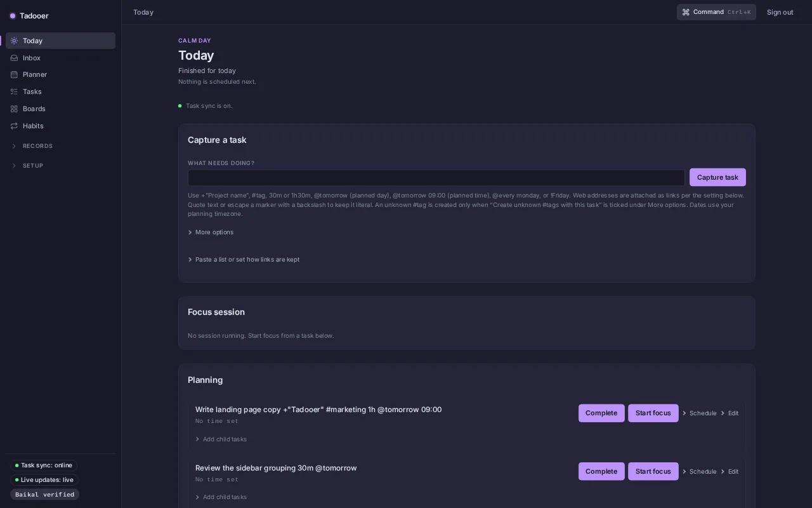812x508 pixels.
Task: Click the Planner calendar icon
Action: point(14,74)
